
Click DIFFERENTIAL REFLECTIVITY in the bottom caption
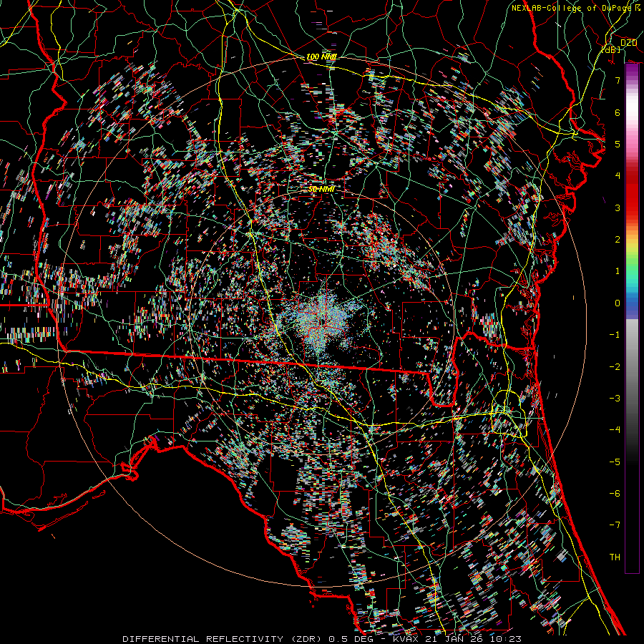pyautogui.click(x=203, y=639)
